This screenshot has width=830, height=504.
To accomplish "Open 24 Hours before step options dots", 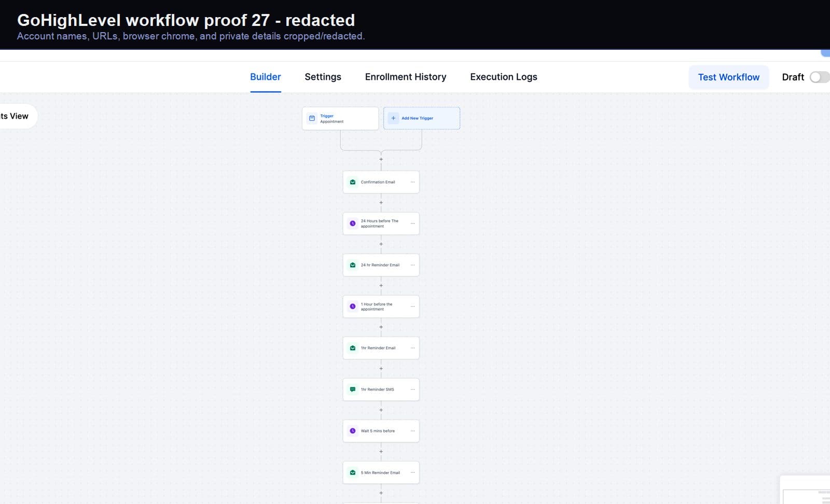I will [413, 223].
